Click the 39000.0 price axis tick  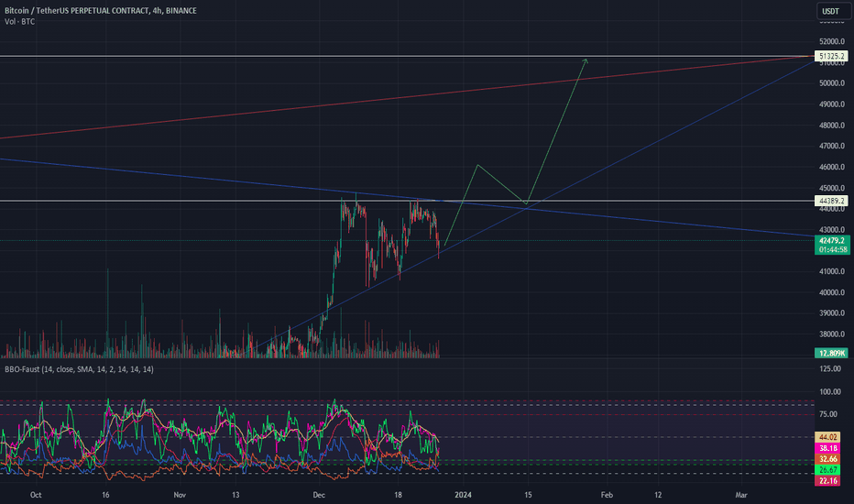832,313
